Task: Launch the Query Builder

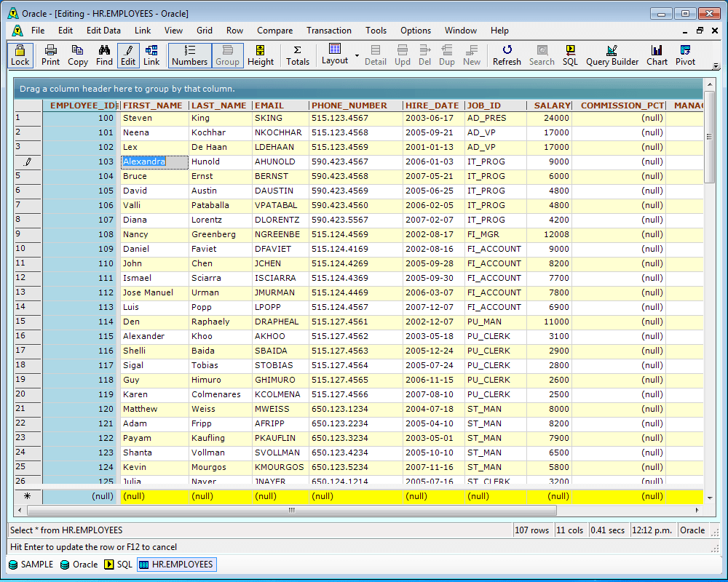Action: (612, 55)
